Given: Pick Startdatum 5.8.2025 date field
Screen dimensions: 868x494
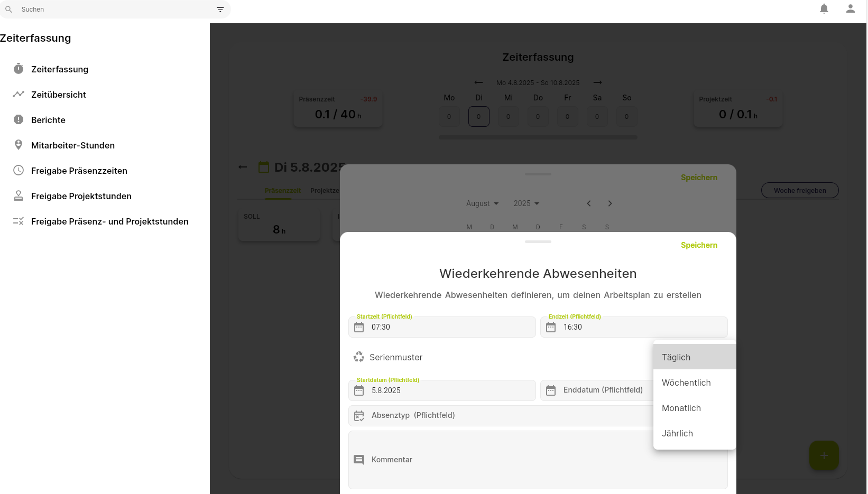Looking at the screenshot, I should [x=442, y=390].
